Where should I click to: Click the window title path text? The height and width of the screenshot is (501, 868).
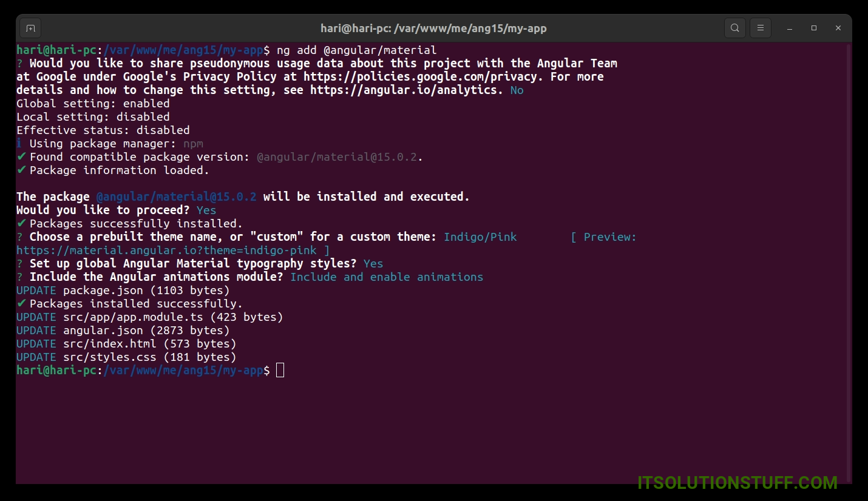[x=433, y=29]
